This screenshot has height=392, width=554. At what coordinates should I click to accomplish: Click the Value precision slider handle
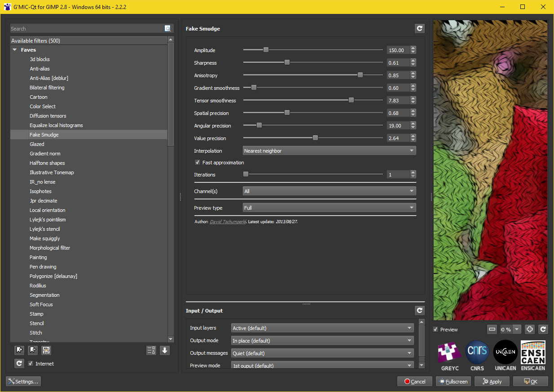coord(315,138)
